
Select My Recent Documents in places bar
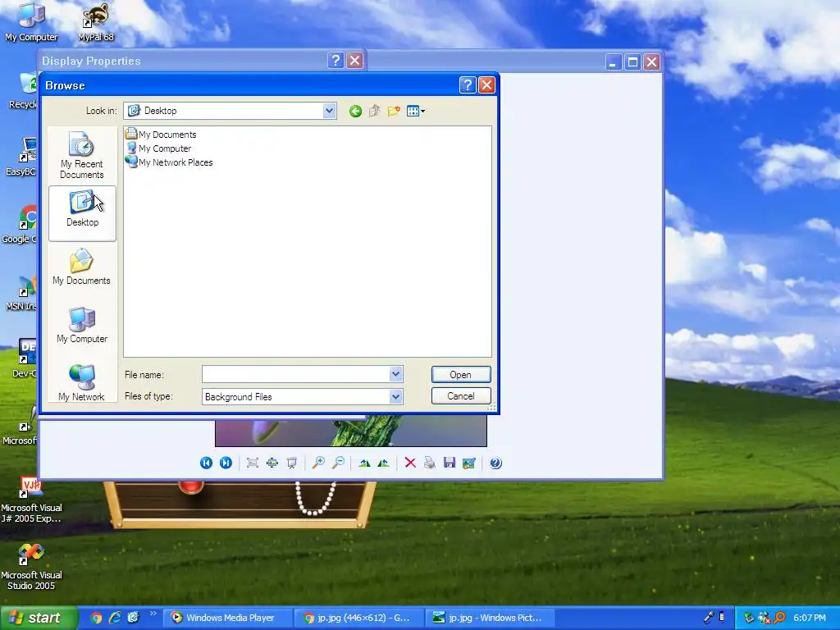point(81,155)
